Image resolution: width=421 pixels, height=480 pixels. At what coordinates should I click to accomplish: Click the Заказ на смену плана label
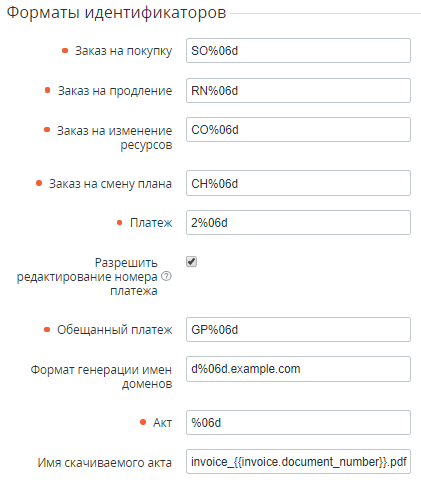point(110,184)
